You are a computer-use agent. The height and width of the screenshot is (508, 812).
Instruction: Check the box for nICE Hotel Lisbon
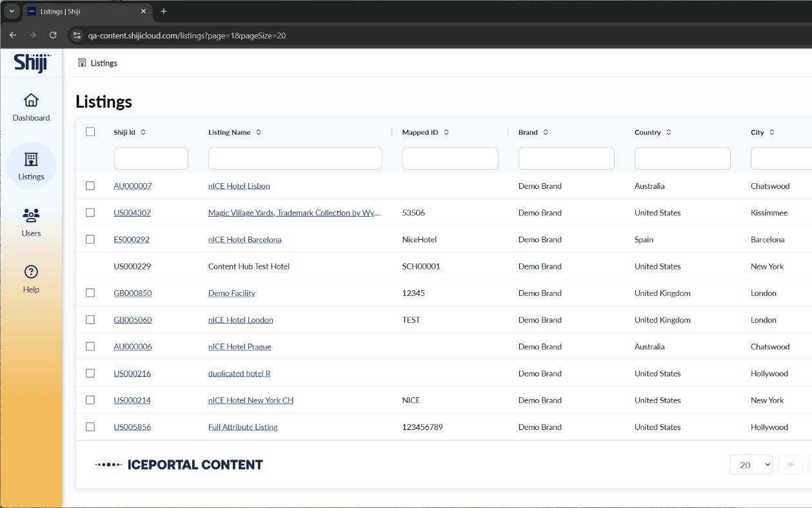(90, 186)
